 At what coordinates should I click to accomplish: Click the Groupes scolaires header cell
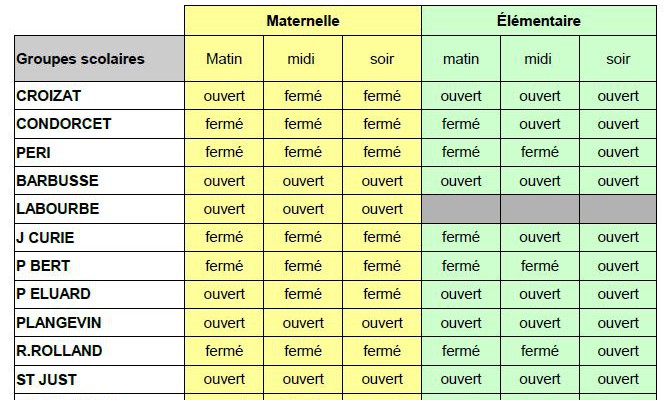pyautogui.click(x=99, y=58)
